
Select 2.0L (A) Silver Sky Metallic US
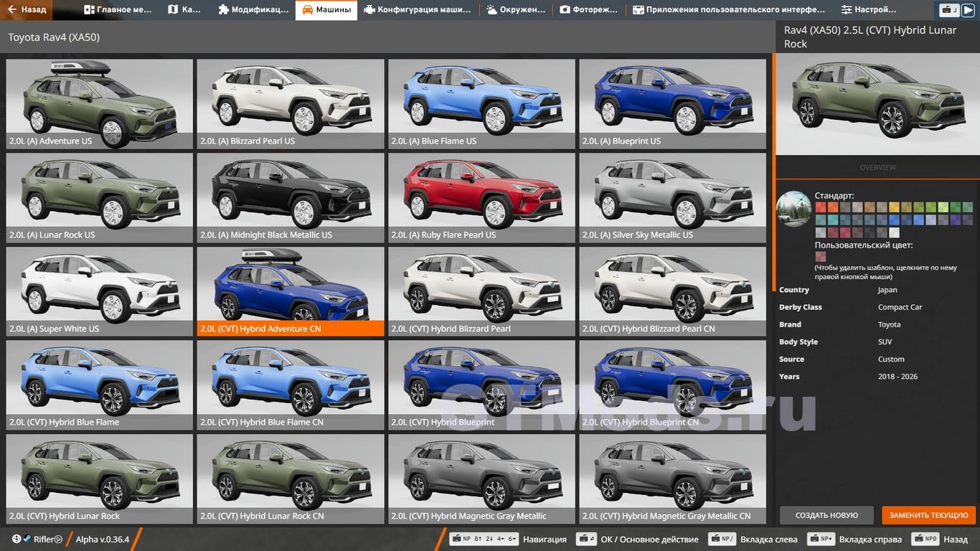click(x=672, y=198)
